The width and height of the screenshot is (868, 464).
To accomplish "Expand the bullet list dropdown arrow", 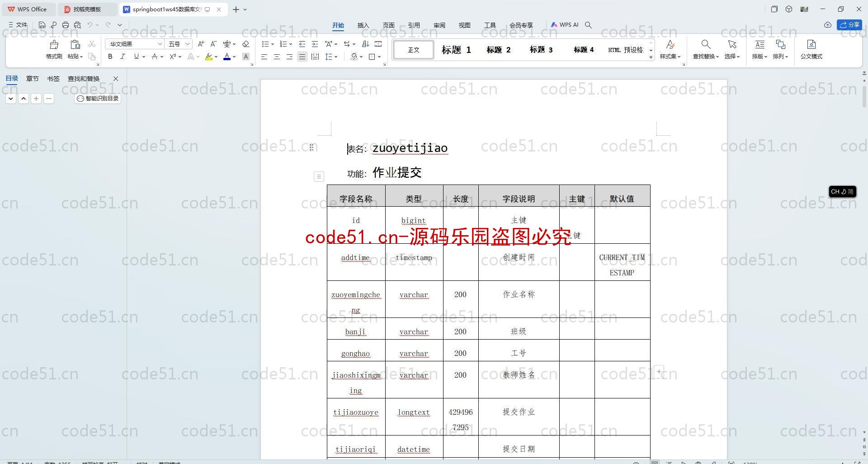I will 273,44.
